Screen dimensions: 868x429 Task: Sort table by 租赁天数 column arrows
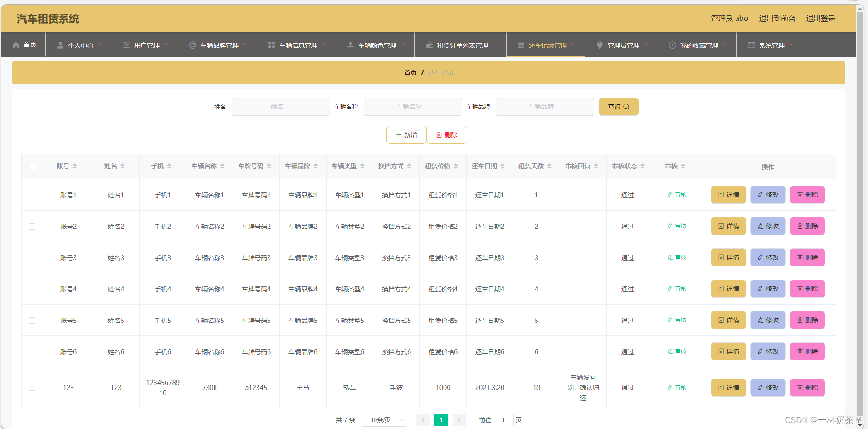(x=549, y=167)
